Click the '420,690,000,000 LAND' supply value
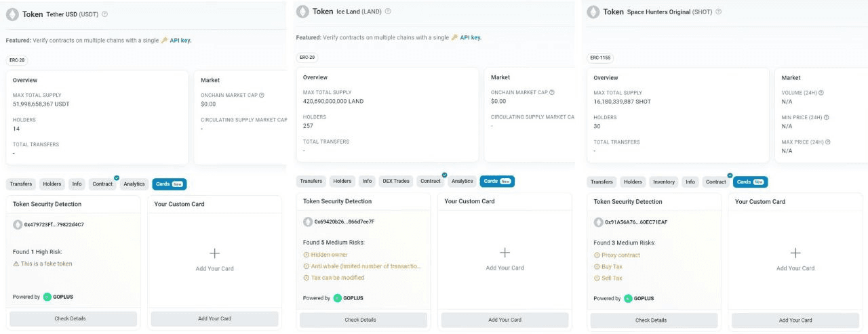 click(x=333, y=101)
